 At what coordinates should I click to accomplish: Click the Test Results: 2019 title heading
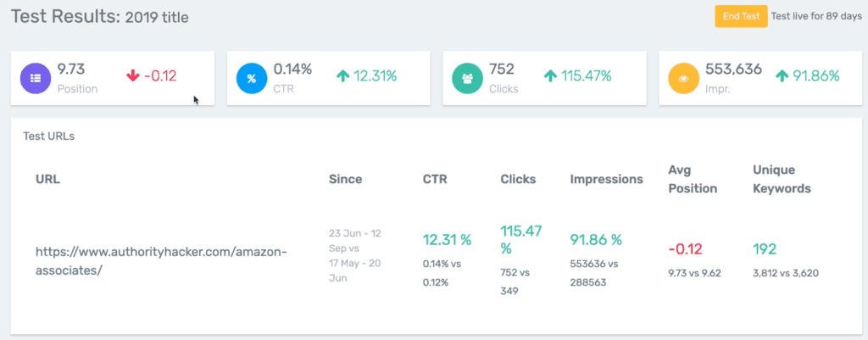(100, 16)
